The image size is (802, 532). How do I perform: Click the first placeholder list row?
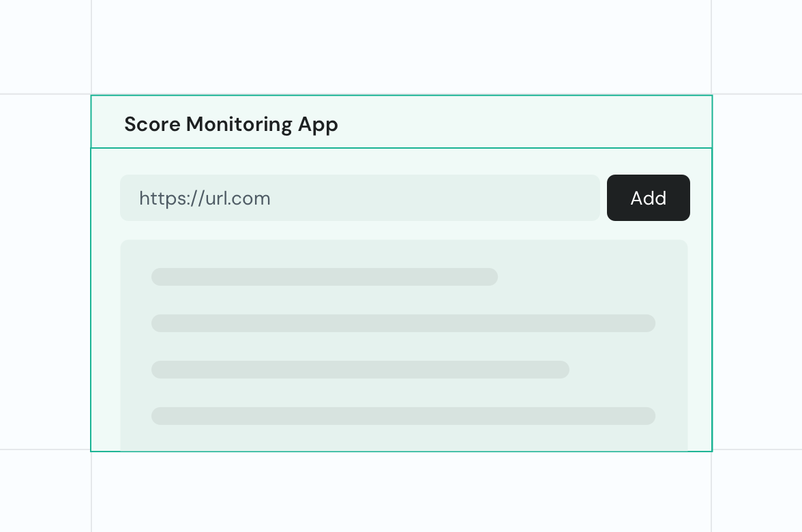click(x=325, y=277)
